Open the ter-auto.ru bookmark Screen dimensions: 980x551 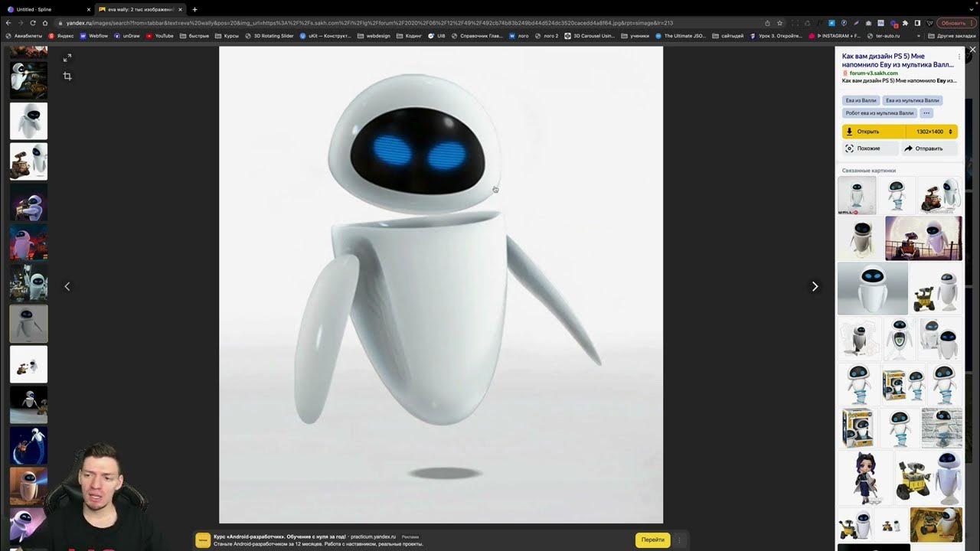[884, 36]
